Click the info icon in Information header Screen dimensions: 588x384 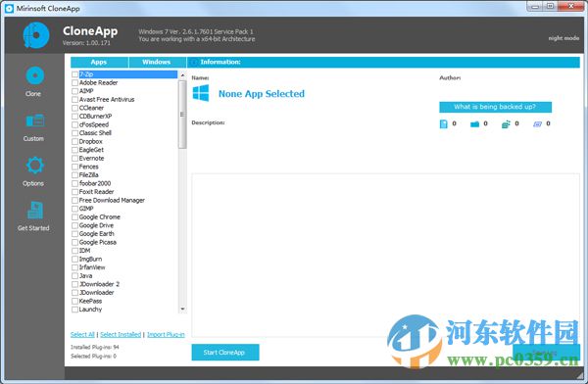pyautogui.click(x=193, y=63)
